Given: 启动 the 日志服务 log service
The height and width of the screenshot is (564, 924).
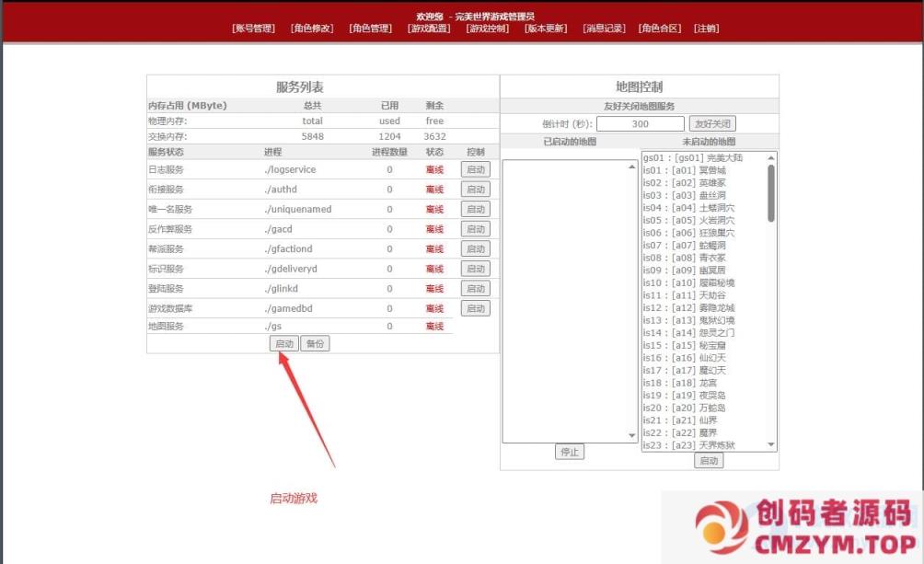Looking at the screenshot, I should tap(476, 169).
